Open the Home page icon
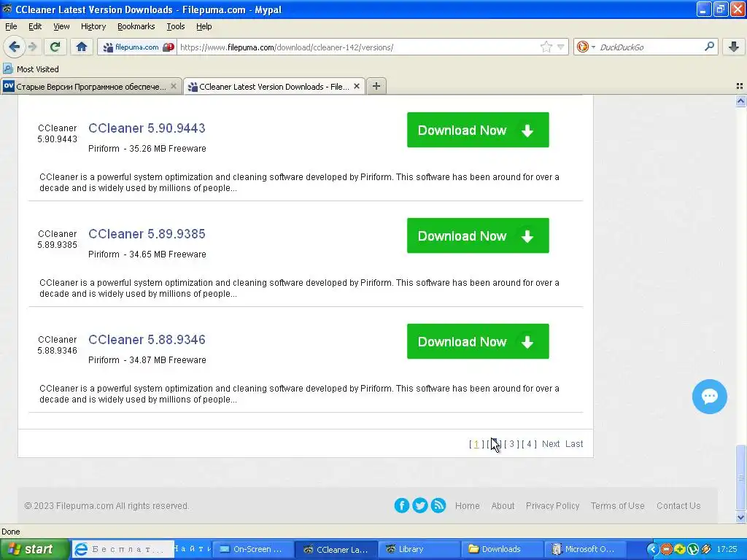747x560 pixels. coord(82,47)
